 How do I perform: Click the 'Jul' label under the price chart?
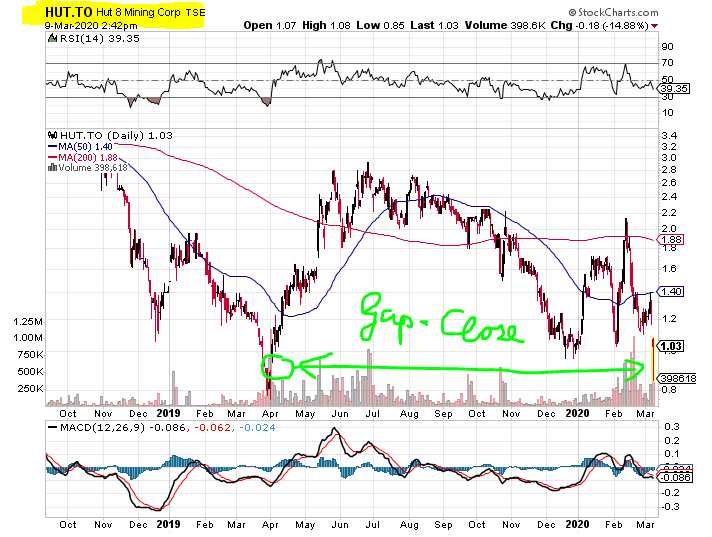[x=373, y=414]
